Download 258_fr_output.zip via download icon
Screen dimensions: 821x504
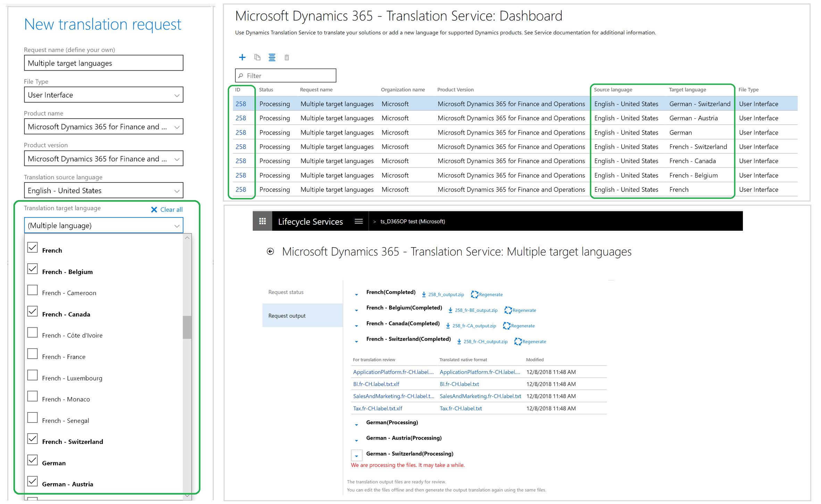(x=424, y=294)
